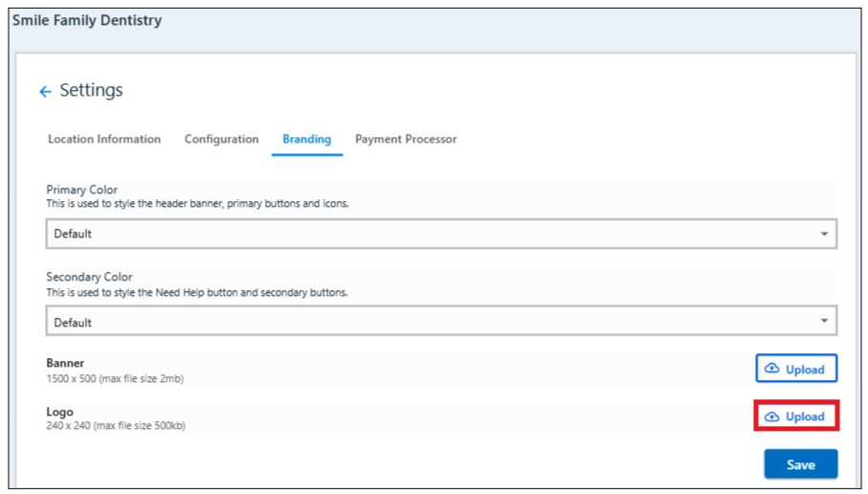Image resolution: width=868 pixels, height=494 pixels.
Task: Click the Smile Family Dentistry title
Action: click(87, 20)
